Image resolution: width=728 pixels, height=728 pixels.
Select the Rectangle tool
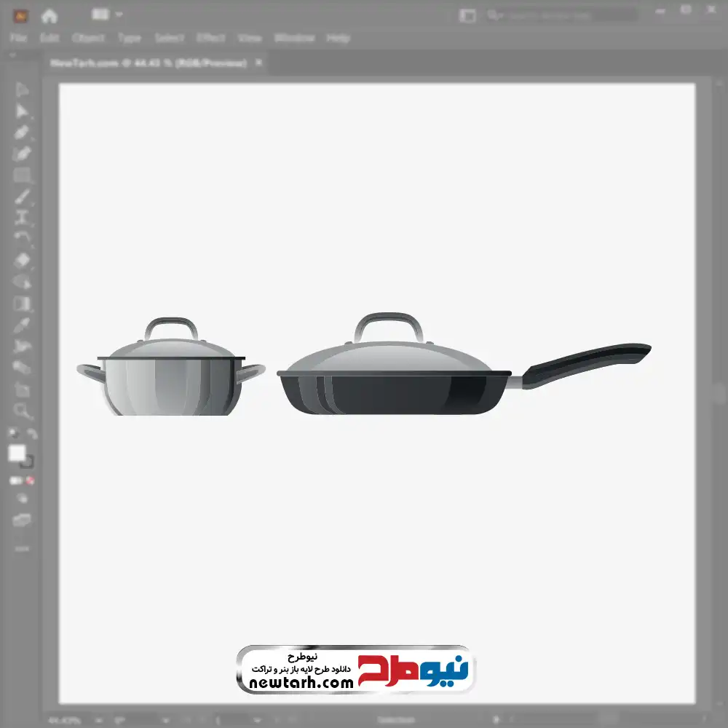(x=22, y=175)
